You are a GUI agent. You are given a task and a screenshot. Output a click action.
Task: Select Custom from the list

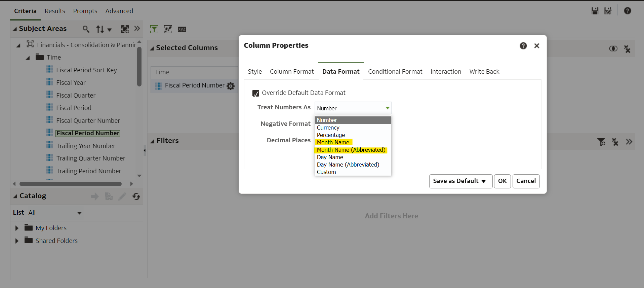point(353,172)
